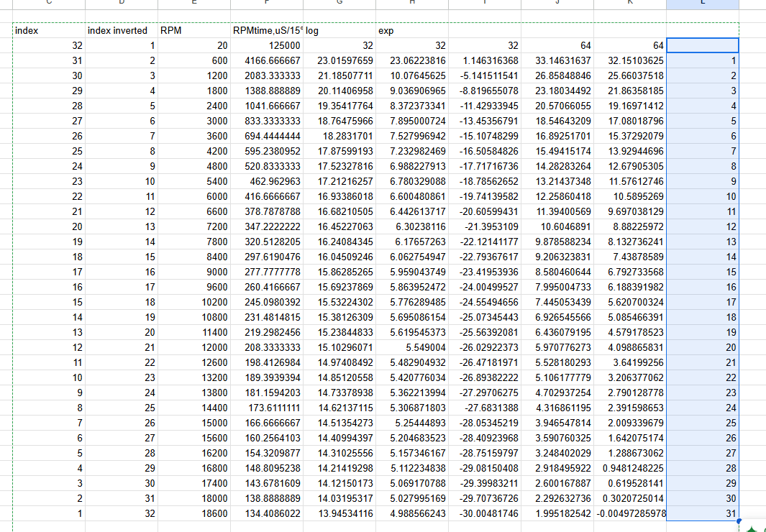Click the cell showing 1.995182542

[x=557, y=513]
